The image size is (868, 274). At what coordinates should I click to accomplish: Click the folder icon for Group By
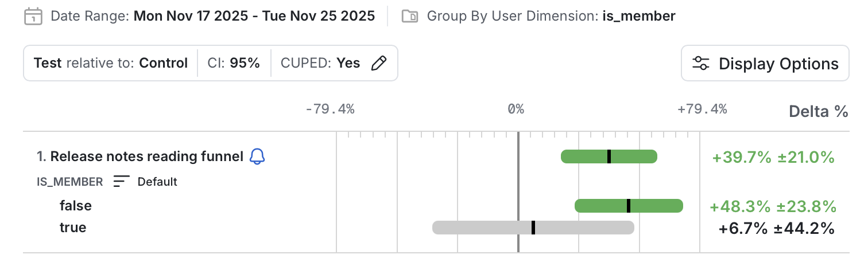click(x=410, y=16)
